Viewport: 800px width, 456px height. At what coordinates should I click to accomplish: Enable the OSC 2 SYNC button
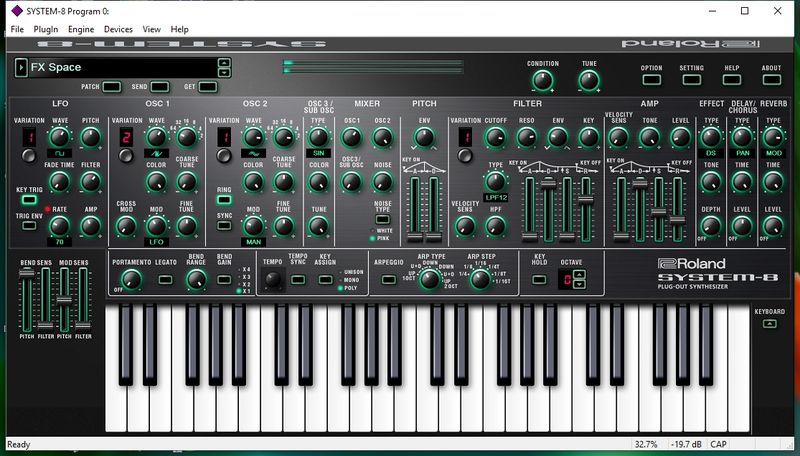tap(224, 225)
